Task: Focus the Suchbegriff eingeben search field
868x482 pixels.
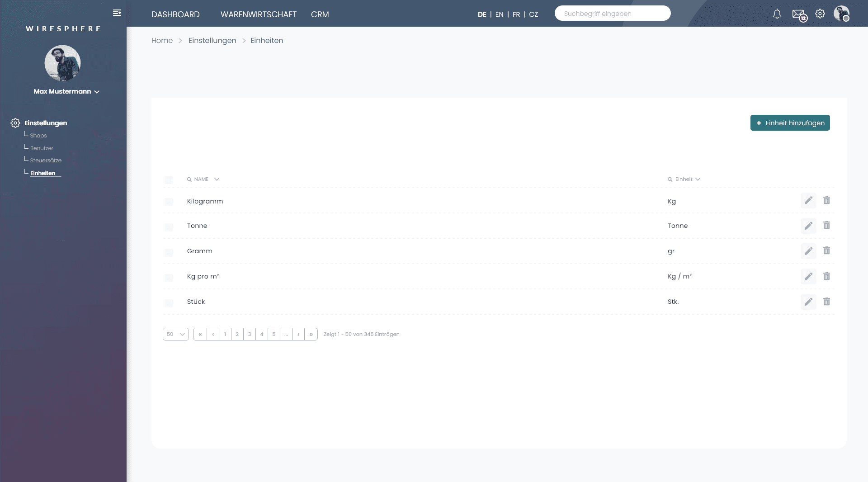Action: click(x=612, y=14)
